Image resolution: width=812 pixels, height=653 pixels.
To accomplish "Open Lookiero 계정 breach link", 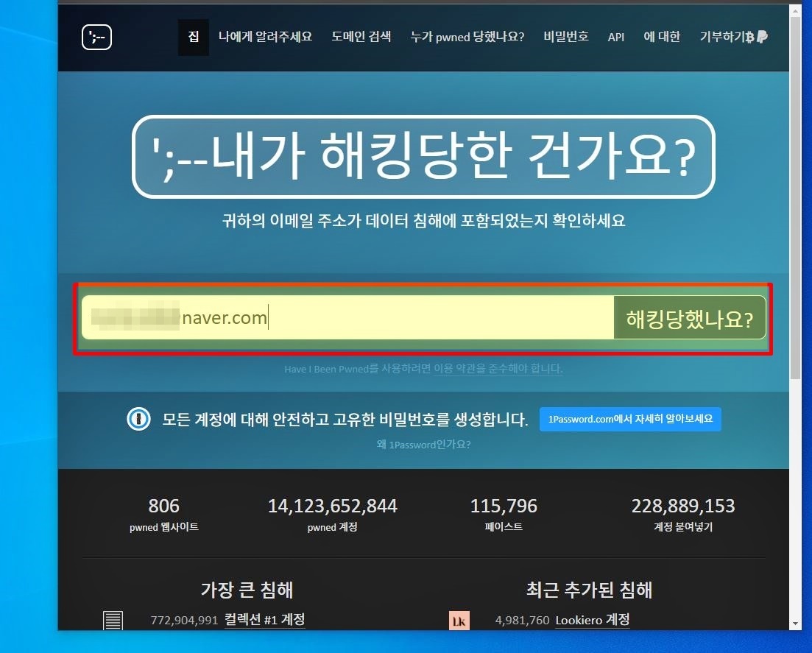I will [x=593, y=619].
